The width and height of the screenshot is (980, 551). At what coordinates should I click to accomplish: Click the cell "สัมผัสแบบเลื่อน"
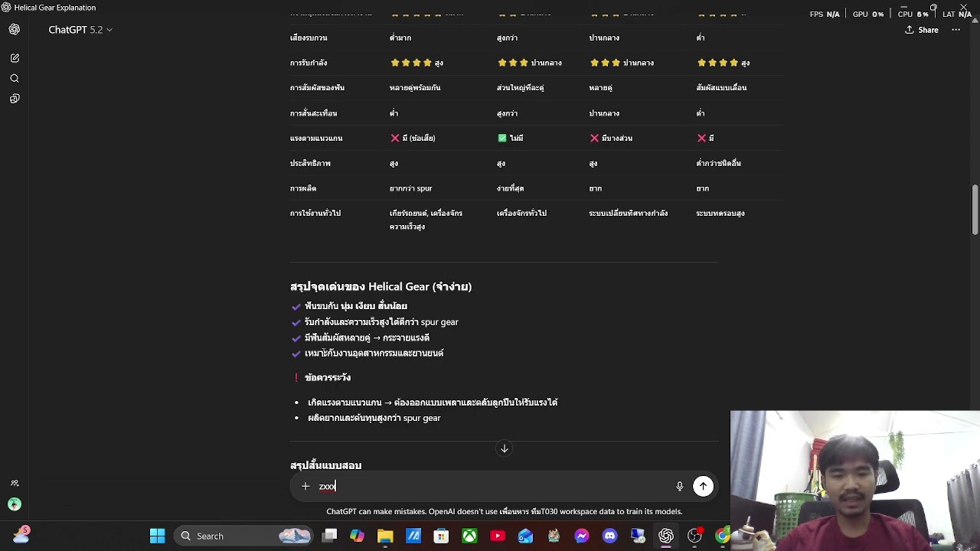click(x=721, y=88)
